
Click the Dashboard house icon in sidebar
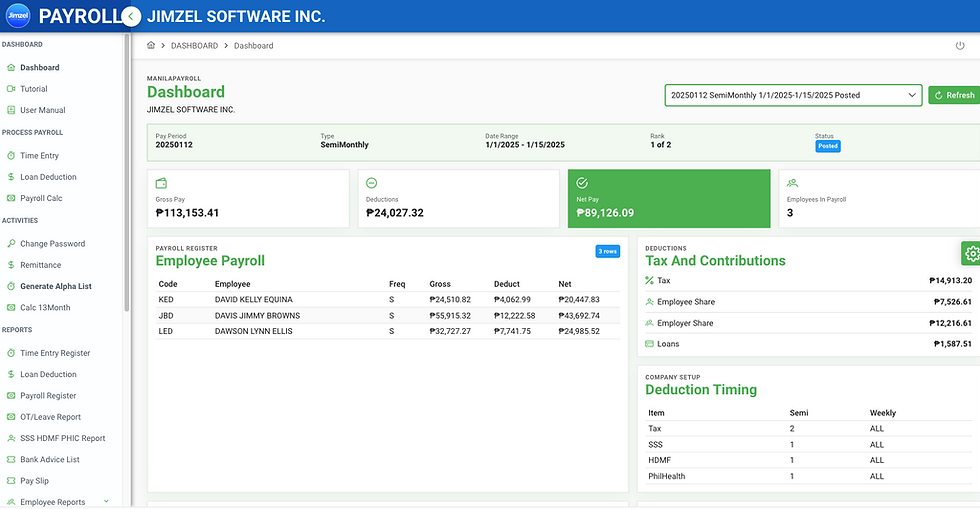pyautogui.click(x=11, y=68)
